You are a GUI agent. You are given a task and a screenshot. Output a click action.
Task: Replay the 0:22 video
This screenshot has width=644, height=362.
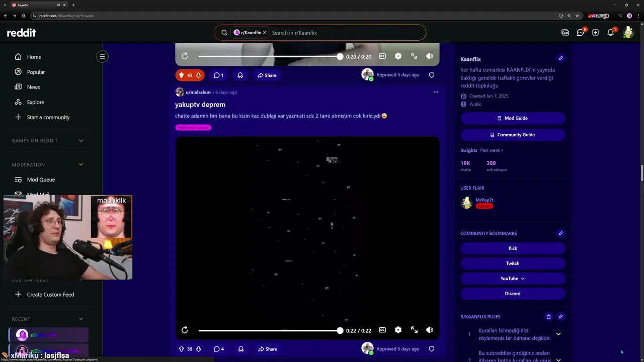pyautogui.click(x=185, y=330)
